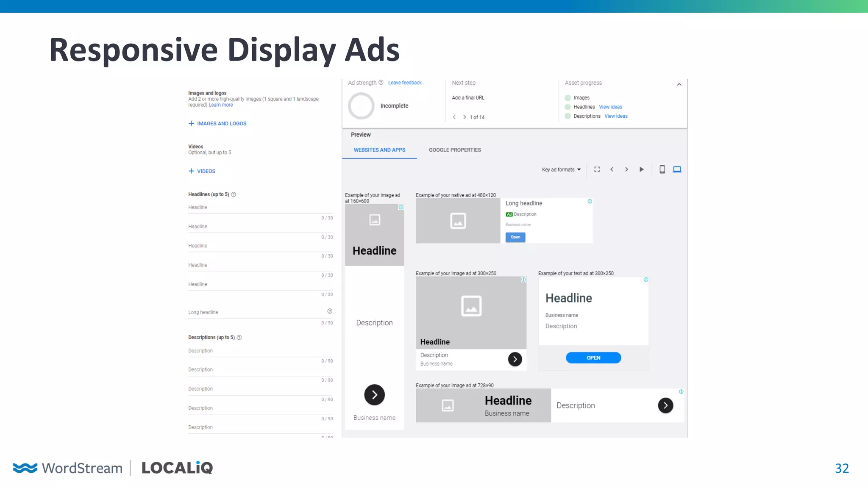Image resolution: width=868 pixels, height=488 pixels.
Task: Open View ideas for Headlines
Action: click(x=610, y=107)
